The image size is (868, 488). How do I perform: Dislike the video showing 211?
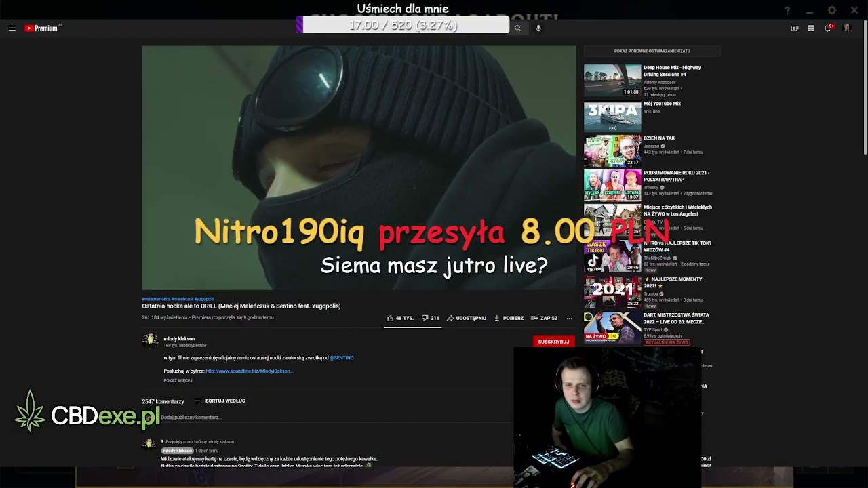click(431, 318)
